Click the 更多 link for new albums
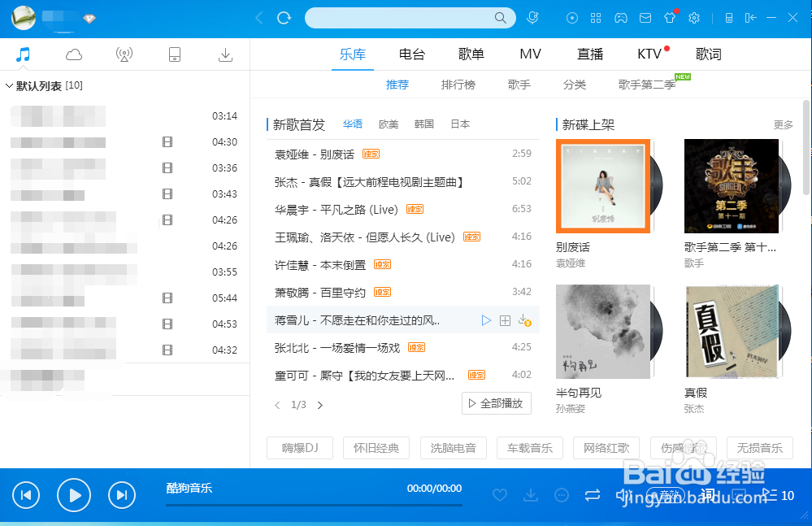Screen dimensions: 812x526 pos(783,124)
